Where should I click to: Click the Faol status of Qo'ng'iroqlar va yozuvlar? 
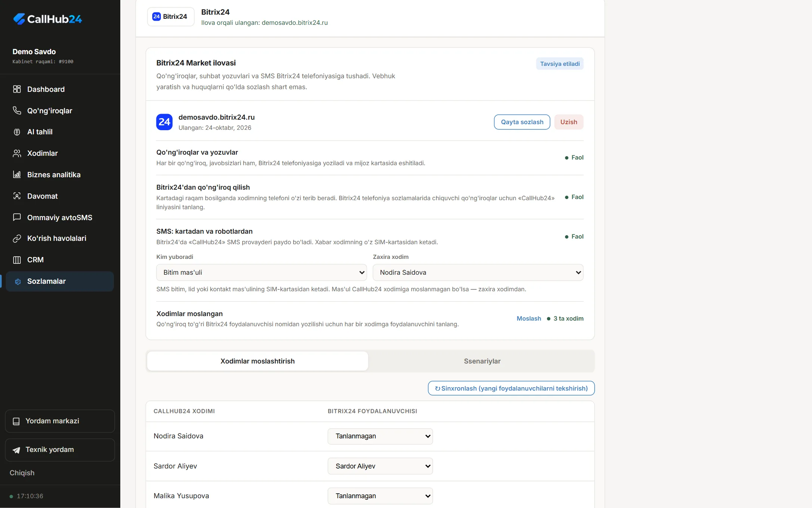click(574, 158)
